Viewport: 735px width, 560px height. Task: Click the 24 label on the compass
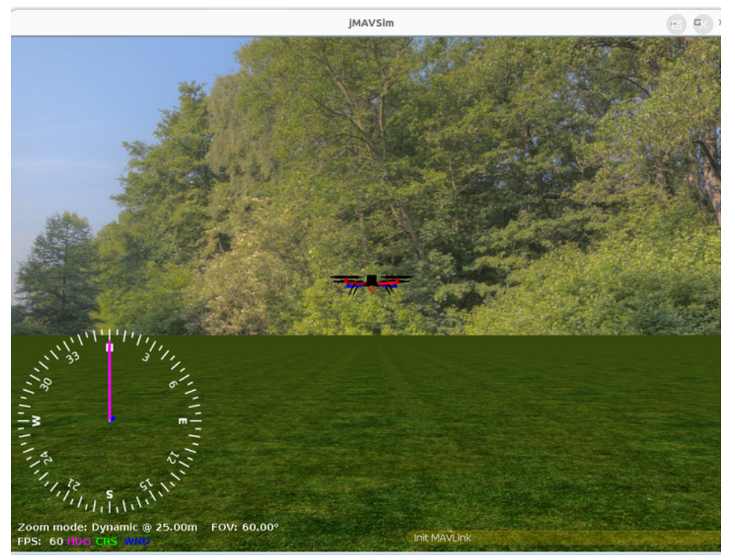(46, 457)
